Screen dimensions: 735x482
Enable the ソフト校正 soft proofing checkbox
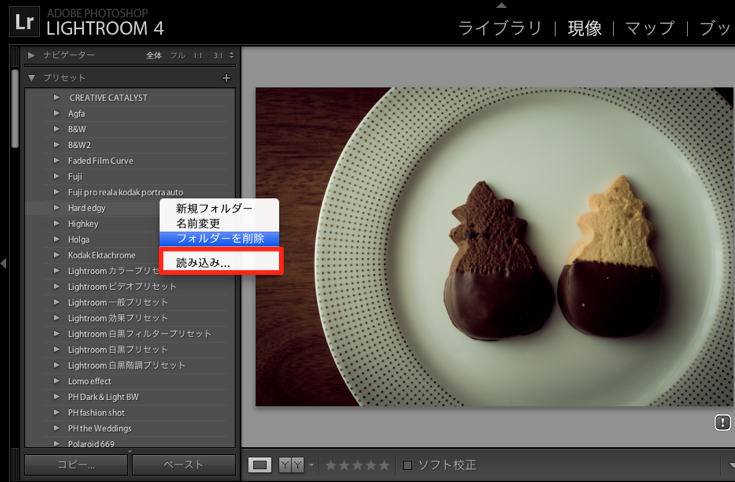[407, 465]
